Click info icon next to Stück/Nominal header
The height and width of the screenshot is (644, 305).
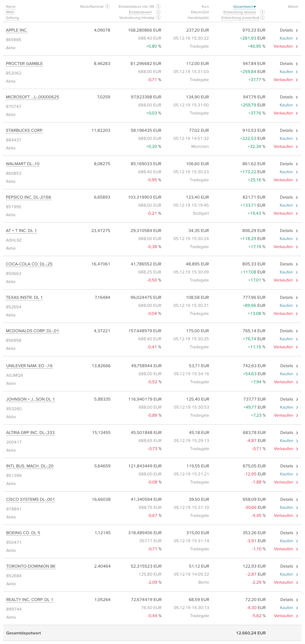(107, 6)
